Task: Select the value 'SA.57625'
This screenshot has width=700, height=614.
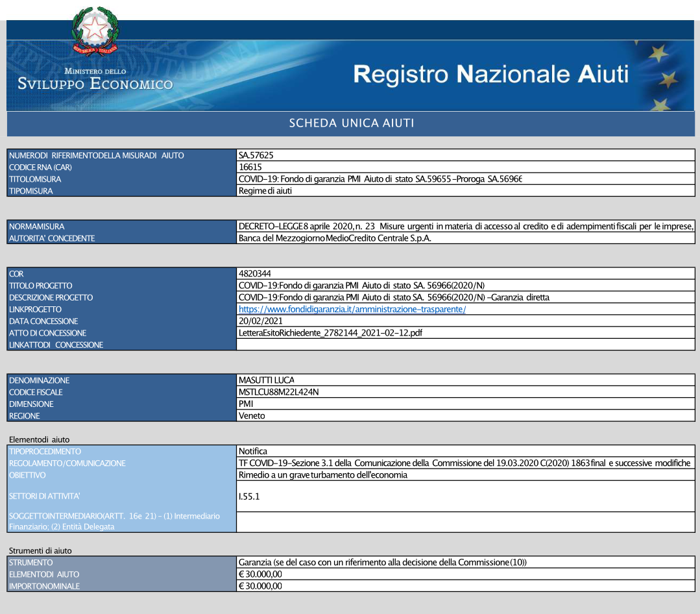Action: [256, 155]
